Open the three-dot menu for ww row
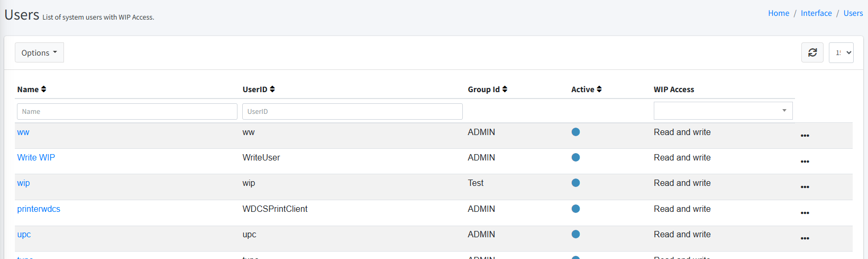 click(805, 136)
